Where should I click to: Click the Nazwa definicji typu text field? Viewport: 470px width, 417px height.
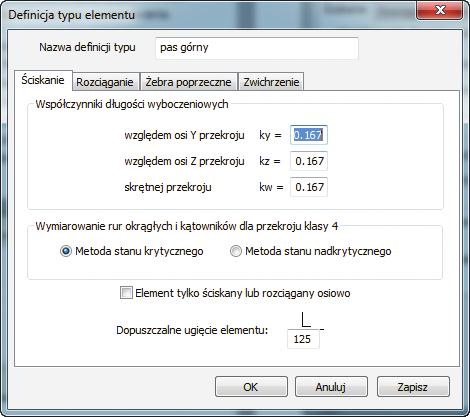(257, 48)
